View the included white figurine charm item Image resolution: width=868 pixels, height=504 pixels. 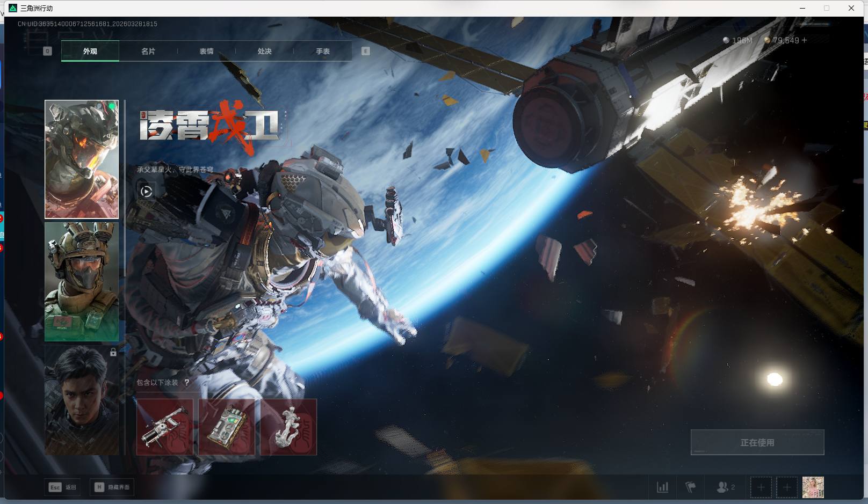pyautogui.click(x=288, y=427)
